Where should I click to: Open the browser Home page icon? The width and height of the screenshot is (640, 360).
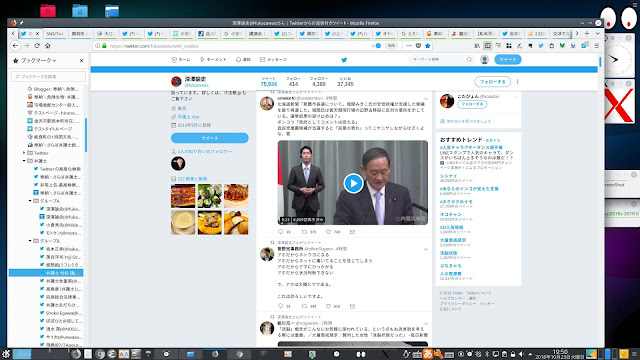[x=47, y=46]
